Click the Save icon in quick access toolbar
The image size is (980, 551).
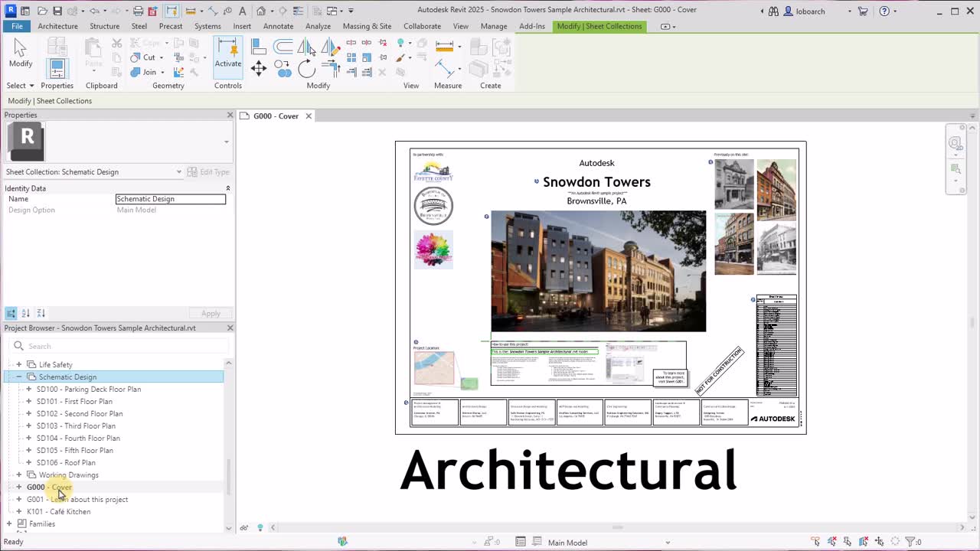click(57, 11)
